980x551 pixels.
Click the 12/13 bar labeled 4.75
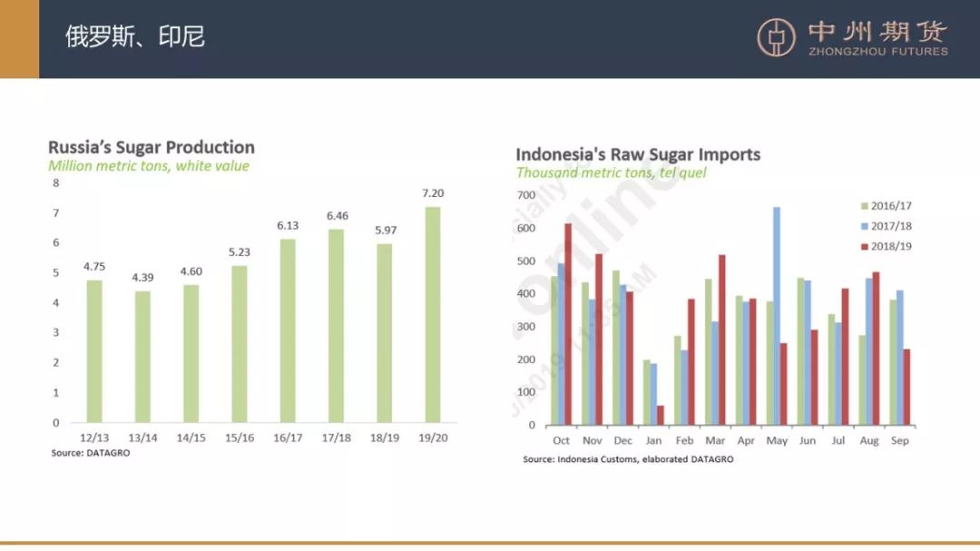[x=94, y=351]
